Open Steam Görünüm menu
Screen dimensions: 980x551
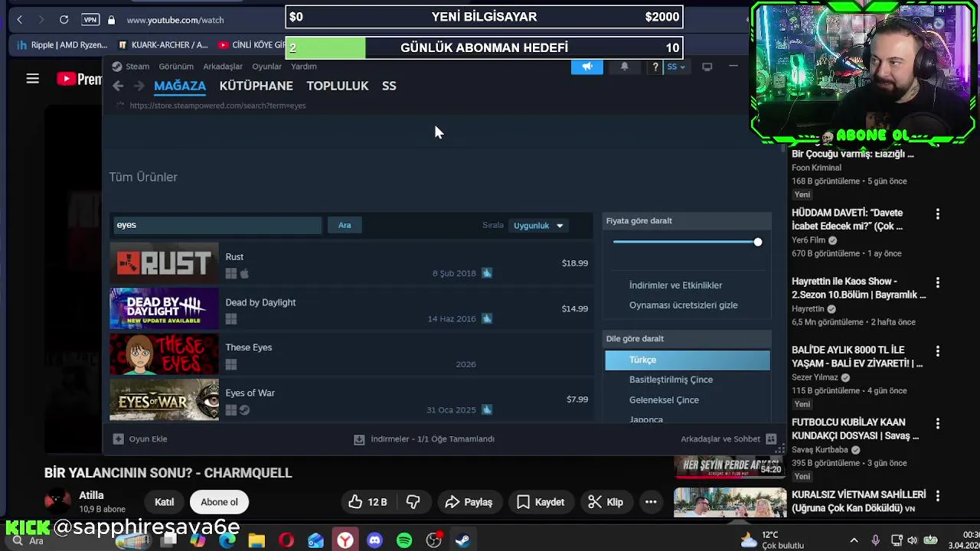point(176,67)
